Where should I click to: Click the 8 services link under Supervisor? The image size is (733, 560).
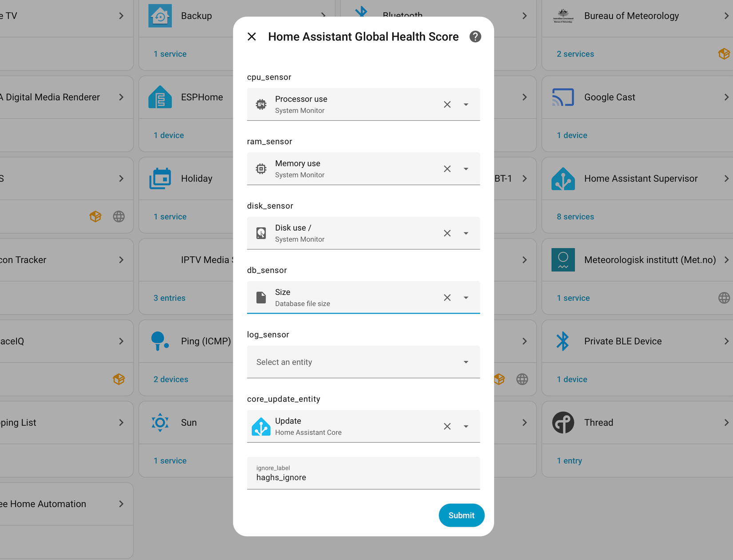[x=575, y=217]
